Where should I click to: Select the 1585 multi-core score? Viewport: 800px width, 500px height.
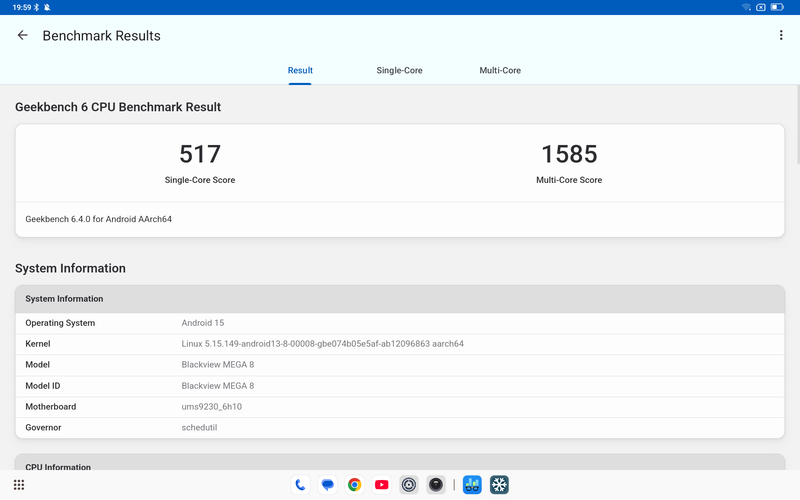point(569,154)
